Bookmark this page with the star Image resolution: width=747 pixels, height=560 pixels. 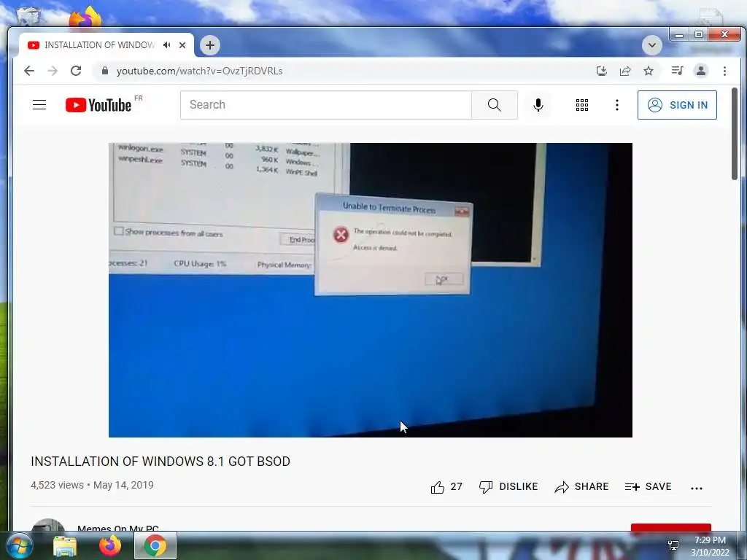[649, 71]
